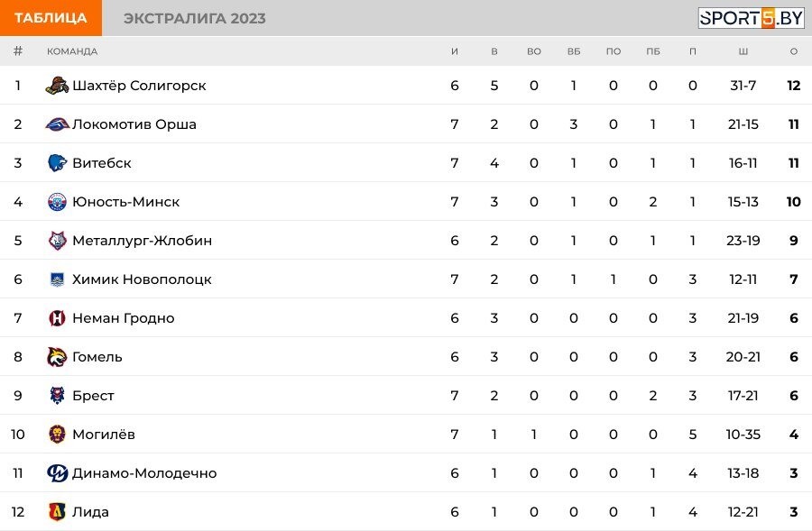Open the Шахтёр Солигорск team name link

(x=139, y=86)
